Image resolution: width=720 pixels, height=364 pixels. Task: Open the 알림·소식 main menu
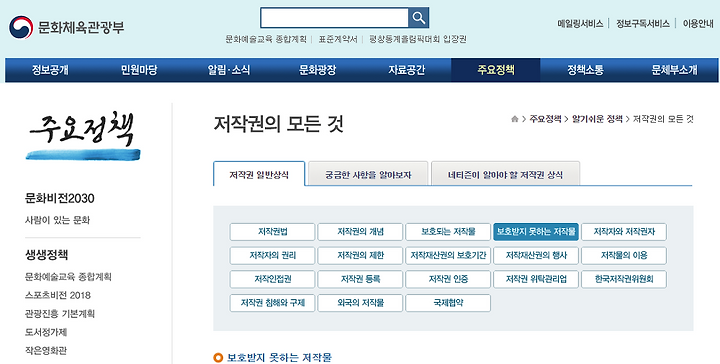point(229,70)
